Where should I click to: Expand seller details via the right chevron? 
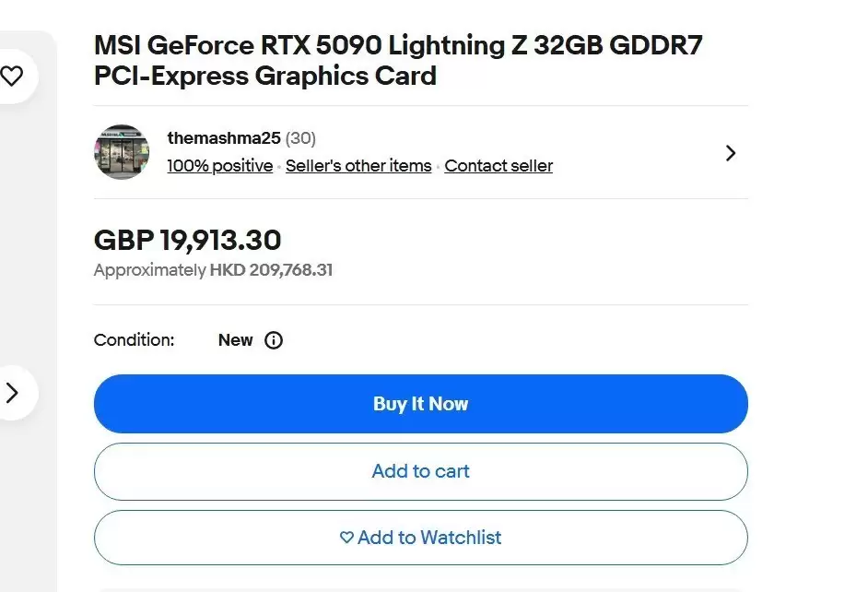point(730,153)
